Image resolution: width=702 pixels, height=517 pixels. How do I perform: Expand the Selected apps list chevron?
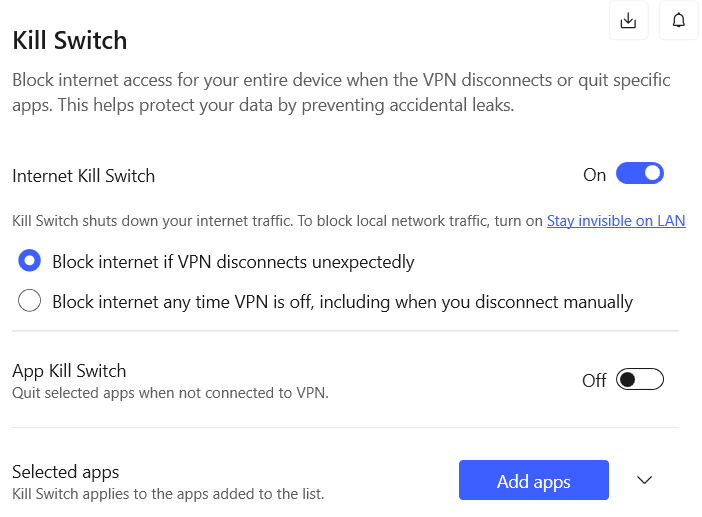point(645,481)
